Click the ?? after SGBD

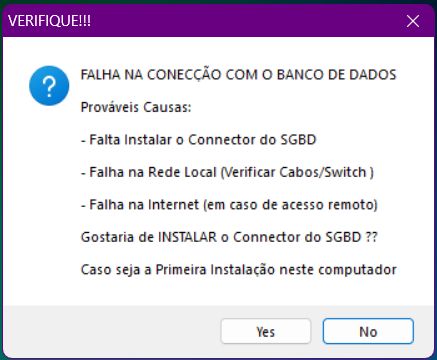tap(371, 237)
